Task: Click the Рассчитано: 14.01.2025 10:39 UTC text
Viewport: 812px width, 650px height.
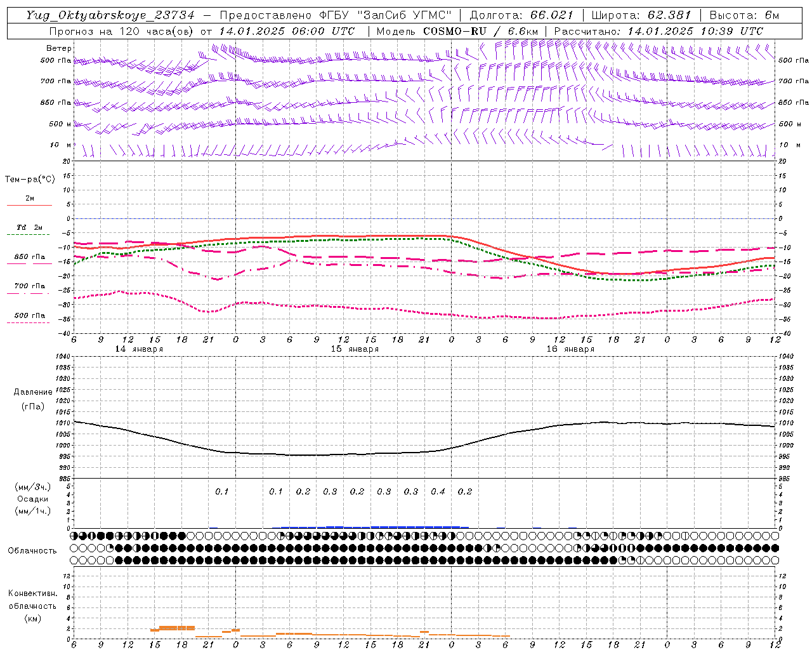Action: (658, 31)
